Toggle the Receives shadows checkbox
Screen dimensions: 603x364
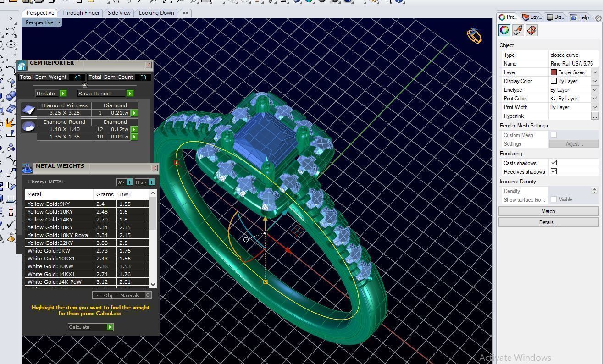553,171
